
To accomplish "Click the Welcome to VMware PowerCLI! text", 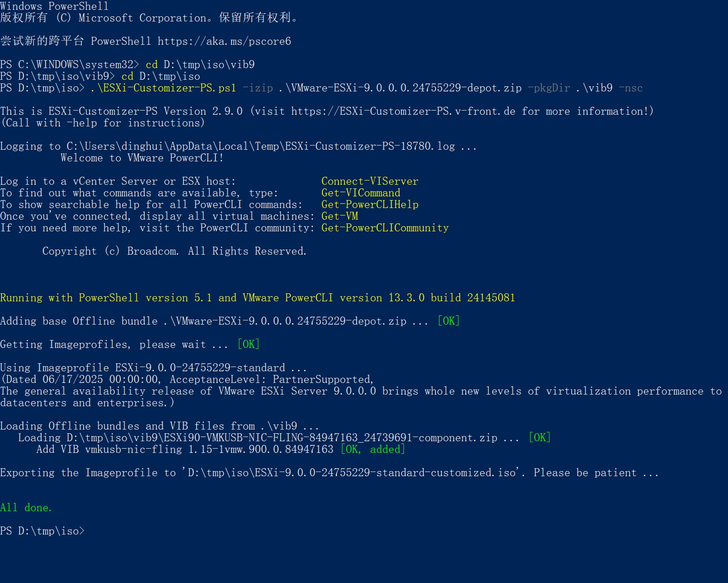I will click(142, 158).
